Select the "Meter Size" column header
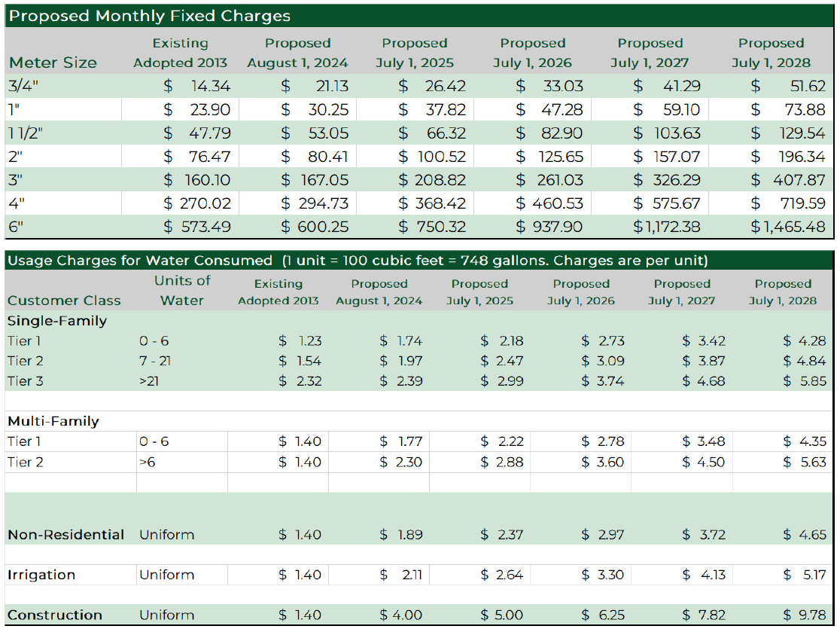840x632 pixels. tap(53, 63)
